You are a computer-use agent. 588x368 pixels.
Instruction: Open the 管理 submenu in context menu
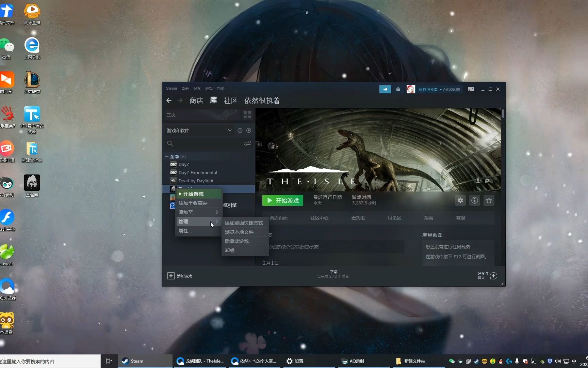pyautogui.click(x=199, y=221)
